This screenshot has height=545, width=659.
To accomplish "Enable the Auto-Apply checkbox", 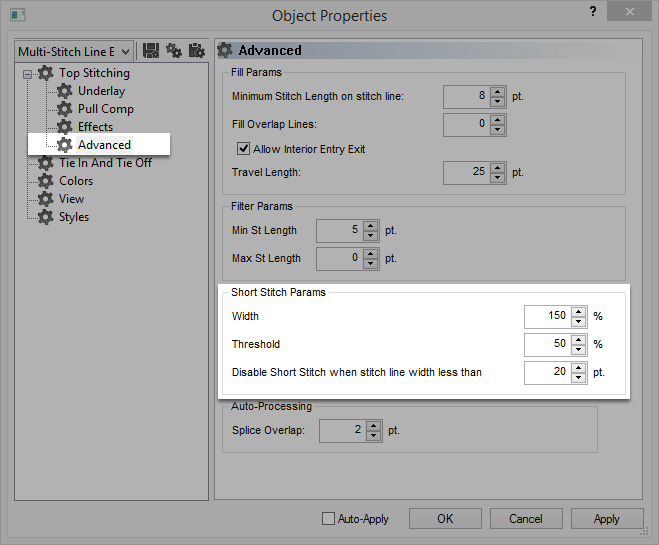I will 328,519.
